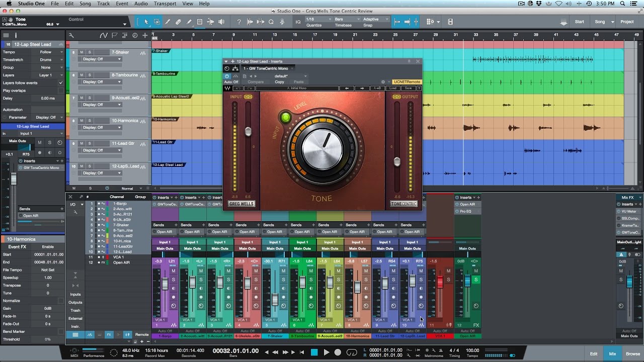Click the plugin gear settings icon

point(383,82)
